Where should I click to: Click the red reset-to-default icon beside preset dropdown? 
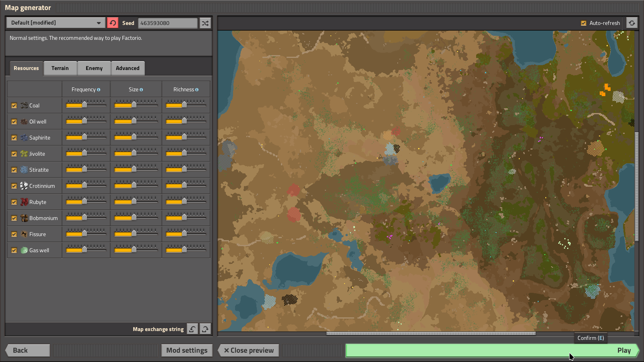tap(113, 23)
